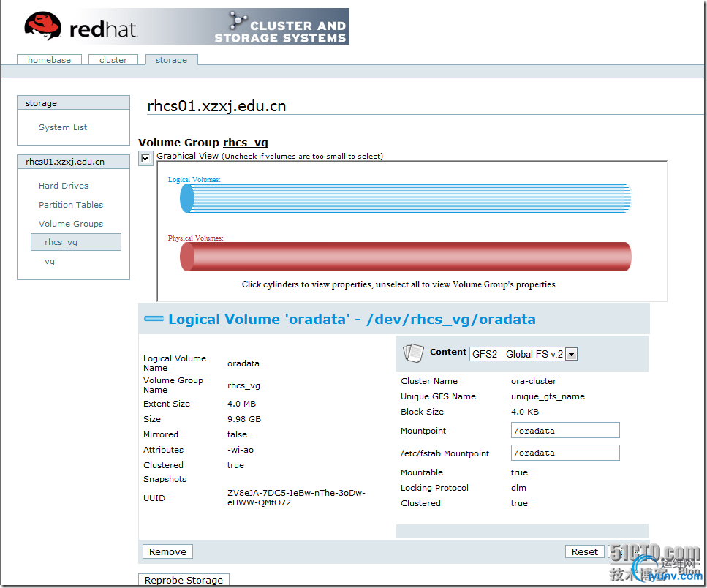
Task: Click the Reset button
Action: pos(584,551)
